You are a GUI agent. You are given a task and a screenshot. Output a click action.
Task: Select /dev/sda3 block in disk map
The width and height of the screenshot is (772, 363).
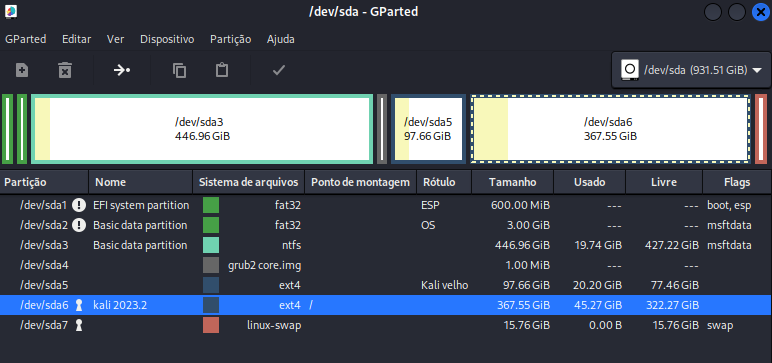point(202,129)
